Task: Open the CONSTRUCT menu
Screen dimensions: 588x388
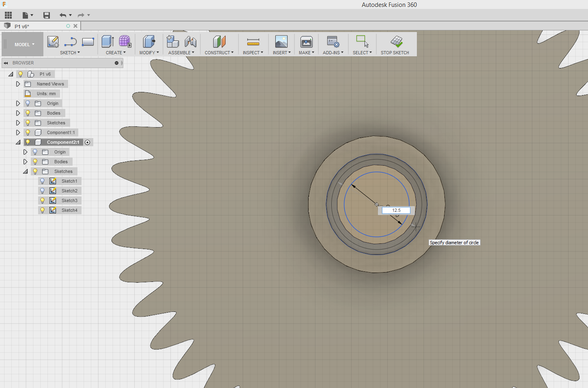Action: click(219, 53)
